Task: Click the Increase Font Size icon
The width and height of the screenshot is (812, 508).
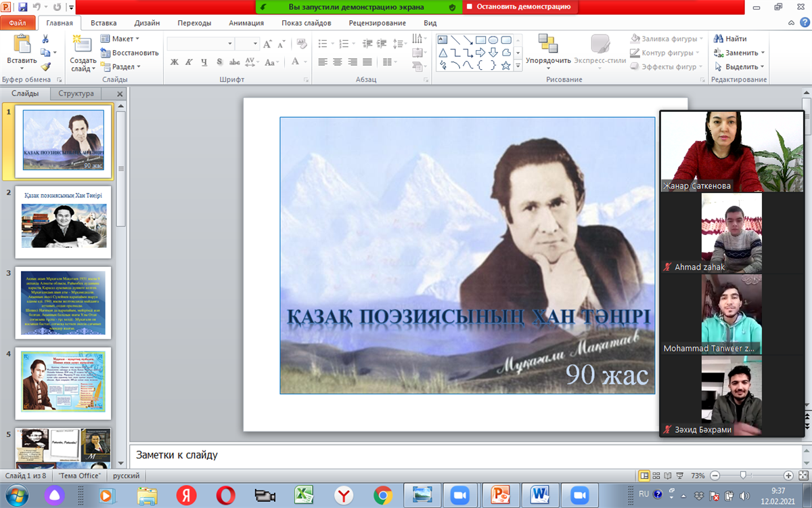Action: [x=267, y=44]
